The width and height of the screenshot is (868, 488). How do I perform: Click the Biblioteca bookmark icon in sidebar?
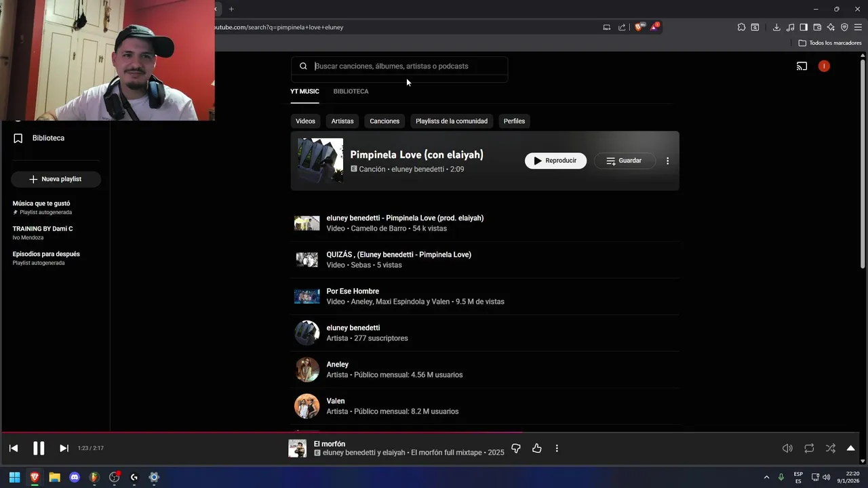pyautogui.click(x=18, y=138)
